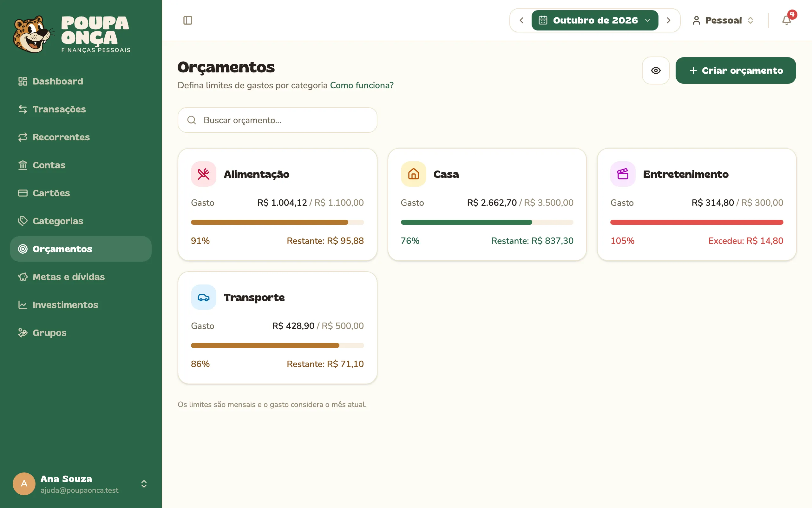Click the Entretenimento red progress bar
The height and width of the screenshot is (508, 812).
click(x=697, y=222)
